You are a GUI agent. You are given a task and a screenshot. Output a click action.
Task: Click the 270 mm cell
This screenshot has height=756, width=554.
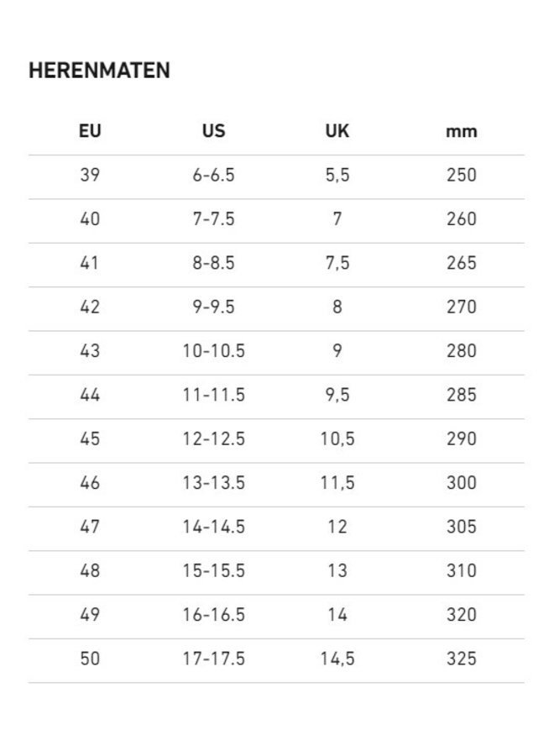[461, 307]
